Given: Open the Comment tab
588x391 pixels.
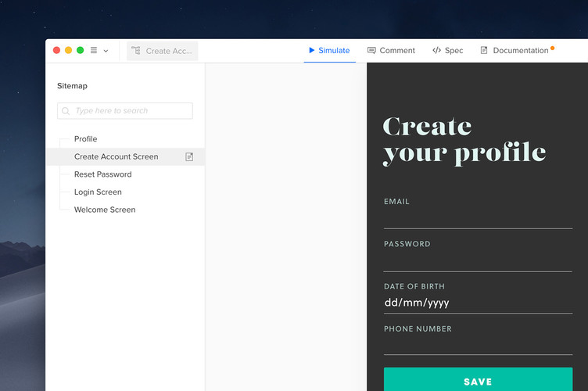Looking at the screenshot, I should click(391, 51).
